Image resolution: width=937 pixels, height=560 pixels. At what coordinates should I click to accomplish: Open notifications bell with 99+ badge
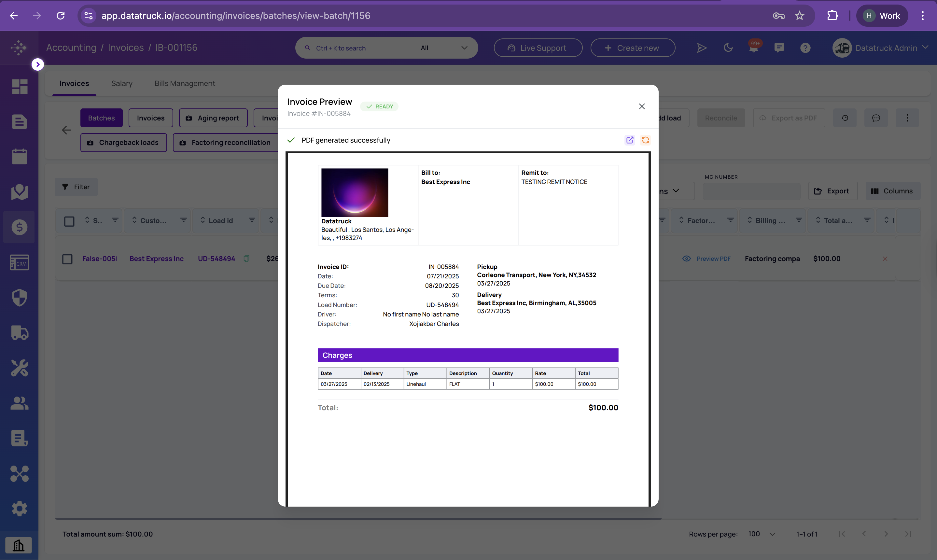[754, 47]
